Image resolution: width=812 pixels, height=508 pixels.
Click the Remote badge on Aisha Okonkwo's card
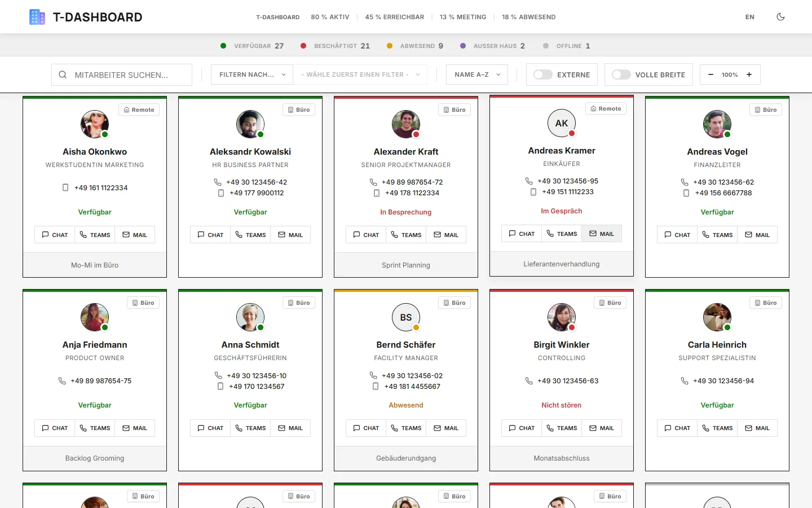pyautogui.click(x=139, y=110)
